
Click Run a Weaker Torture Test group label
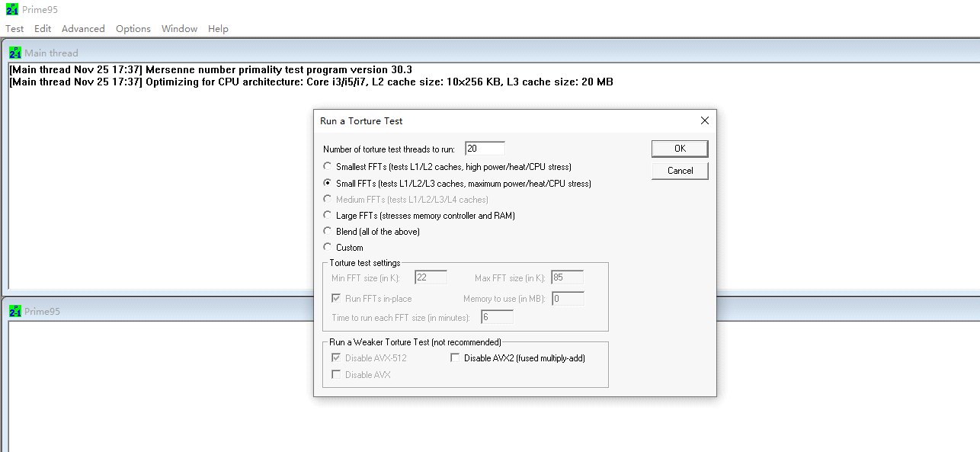pos(415,342)
